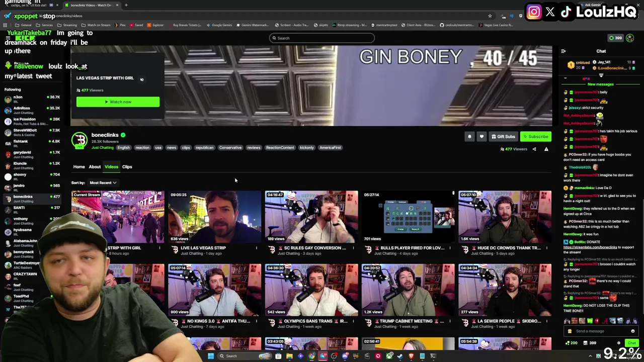Click the heart follow icon

coord(481,136)
